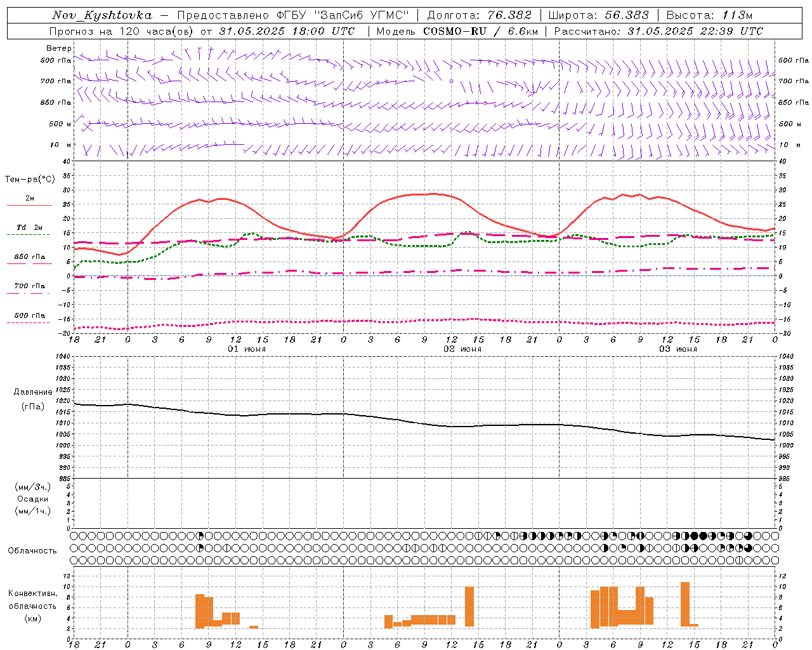Click the tall orange convective bar on 02 июня
The image size is (812, 650).
click(469, 606)
